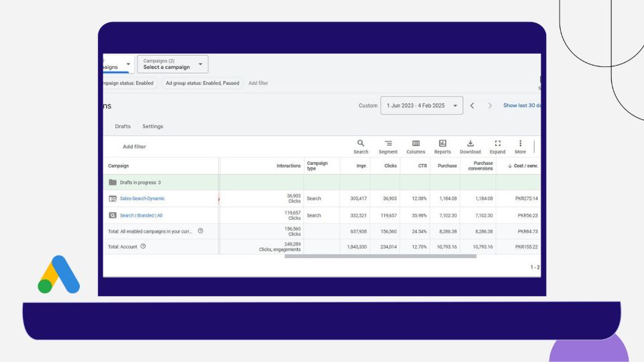Open the Columns editor
644x362 pixels.
click(416, 146)
